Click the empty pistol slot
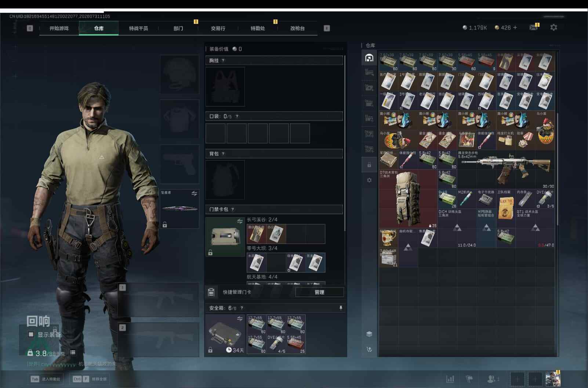 pyautogui.click(x=179, y=164)
